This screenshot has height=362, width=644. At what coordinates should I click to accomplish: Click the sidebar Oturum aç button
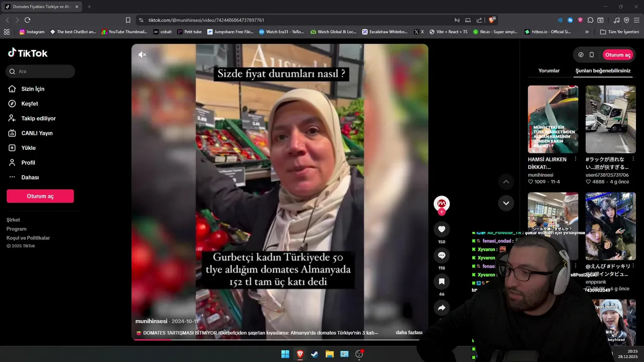[40, 196]
